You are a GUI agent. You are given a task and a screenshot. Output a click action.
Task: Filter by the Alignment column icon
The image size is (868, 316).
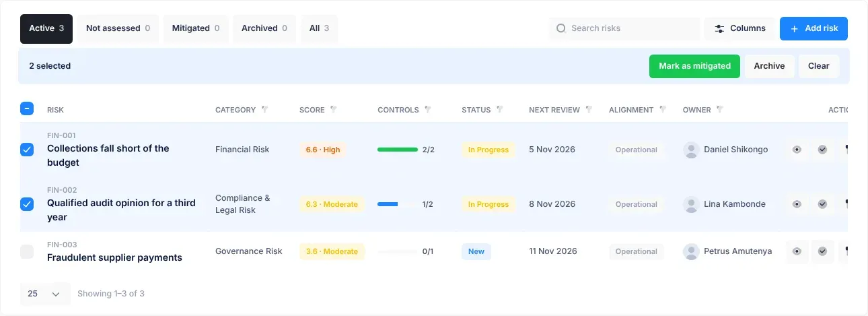pyautogui.click(x=662, y=109)
